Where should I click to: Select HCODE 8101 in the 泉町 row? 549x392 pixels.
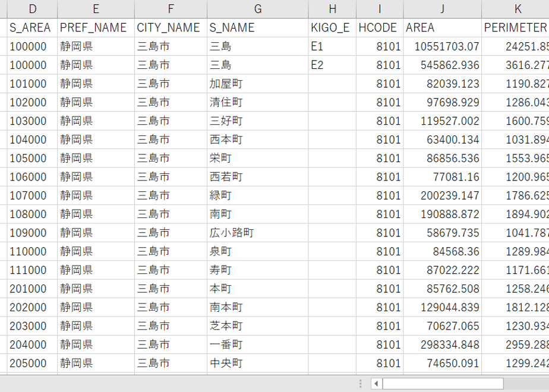(x=380, y=251)
